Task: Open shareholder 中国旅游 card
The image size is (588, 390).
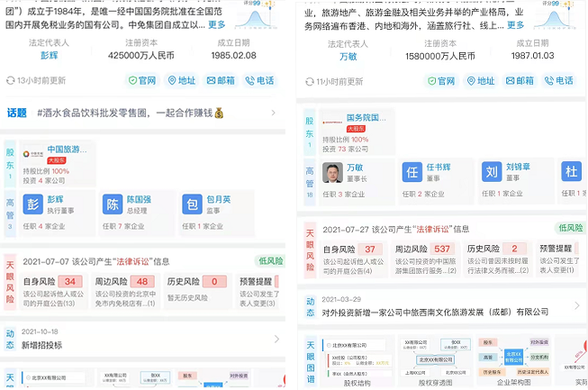Action: (x=58, y=164)
